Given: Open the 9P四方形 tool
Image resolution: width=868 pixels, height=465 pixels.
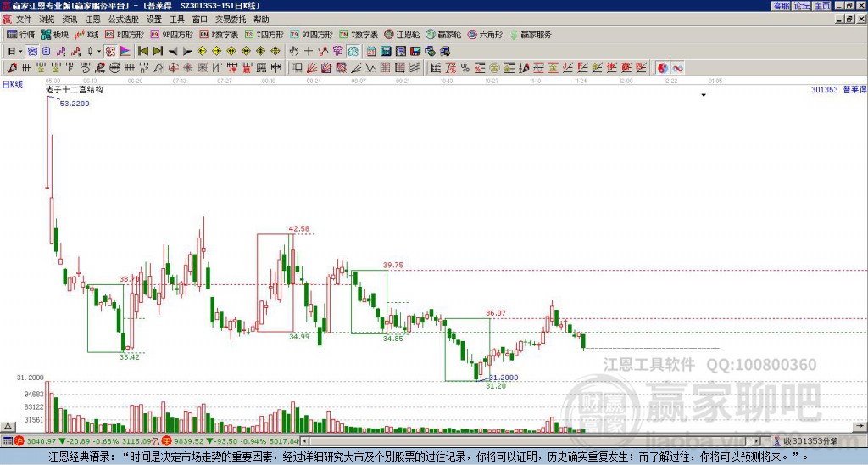Looking at the screenshot, I should (x=171, y=34).
